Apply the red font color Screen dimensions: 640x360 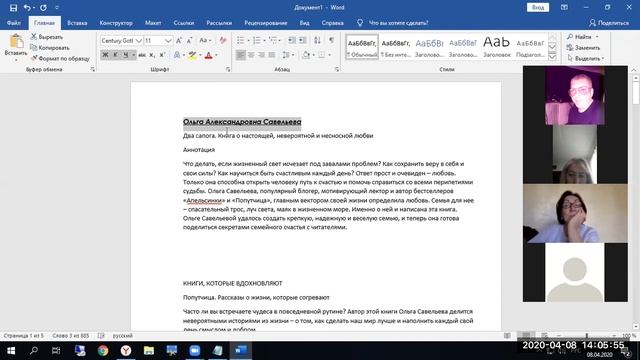(x=209, y=55)
